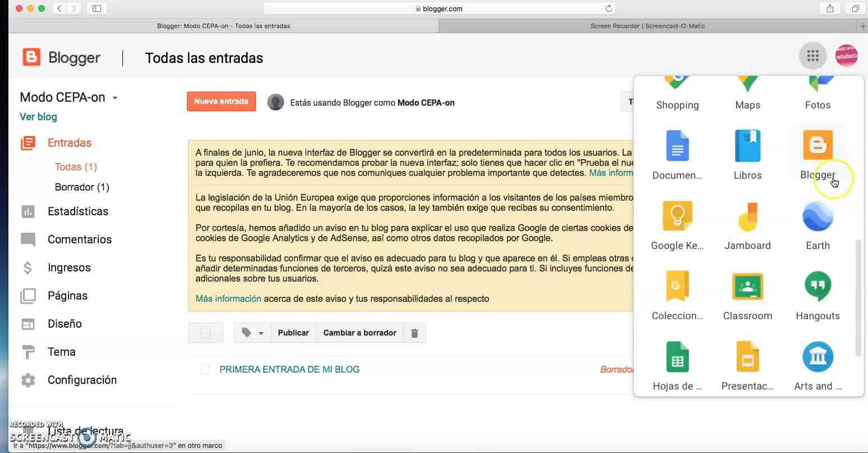Expand the Modo CEPA-on blog dropdown

pos(115,98)
